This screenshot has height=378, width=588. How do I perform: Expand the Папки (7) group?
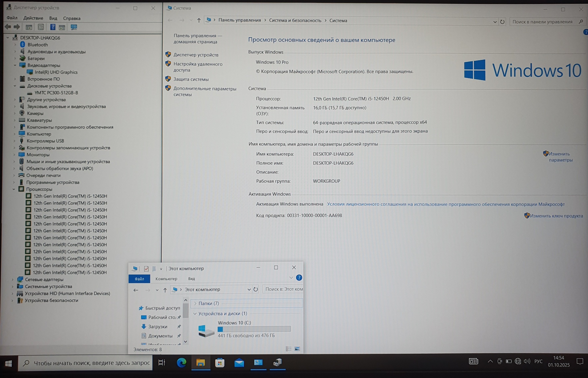click(195, 303)
